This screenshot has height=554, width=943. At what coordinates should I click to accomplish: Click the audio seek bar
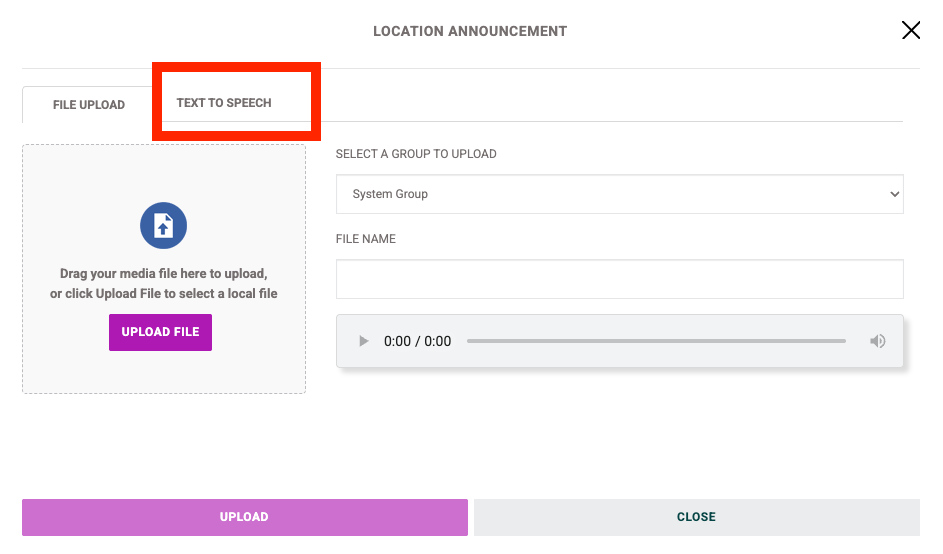point(656,341)
